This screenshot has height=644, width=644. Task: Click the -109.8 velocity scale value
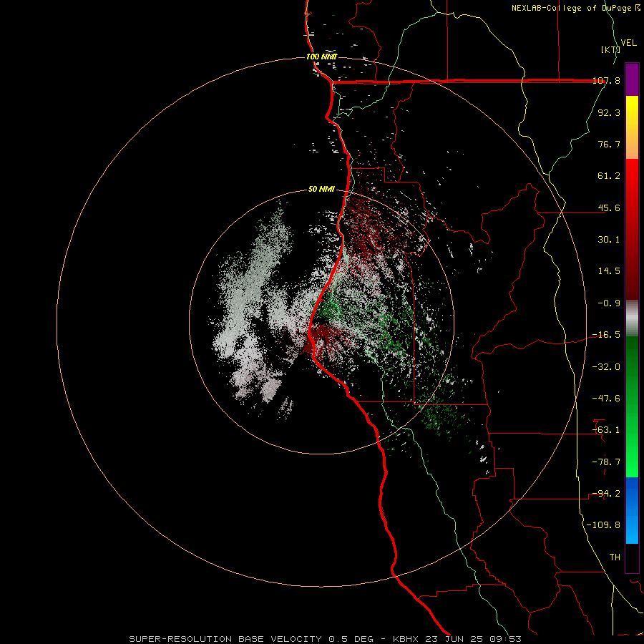[x=603, y=525]
